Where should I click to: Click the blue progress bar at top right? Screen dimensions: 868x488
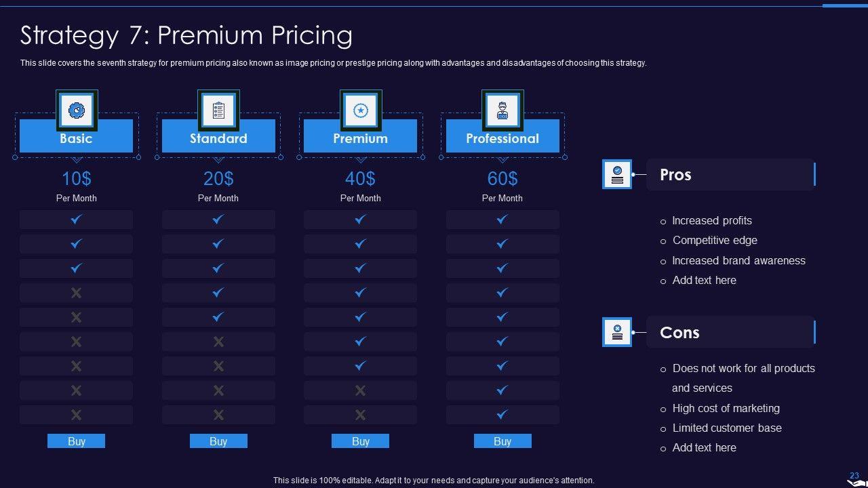click(x=845, y=5)
